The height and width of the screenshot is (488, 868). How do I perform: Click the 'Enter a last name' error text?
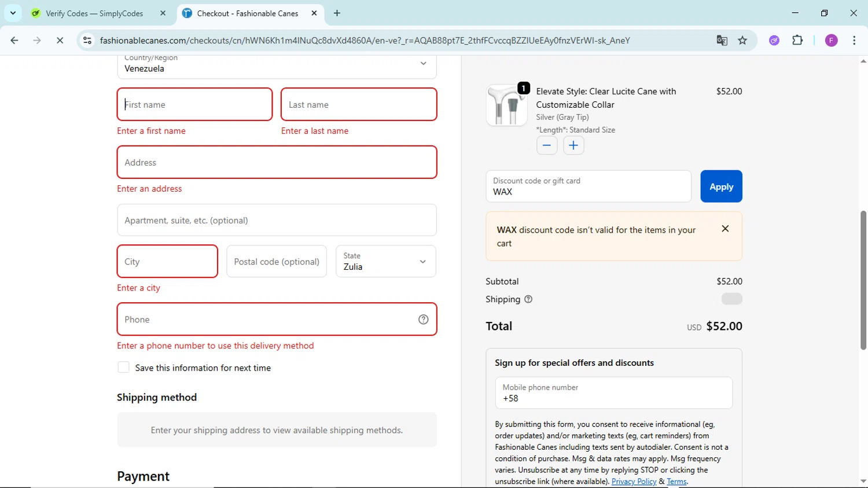tap(315, 131)
